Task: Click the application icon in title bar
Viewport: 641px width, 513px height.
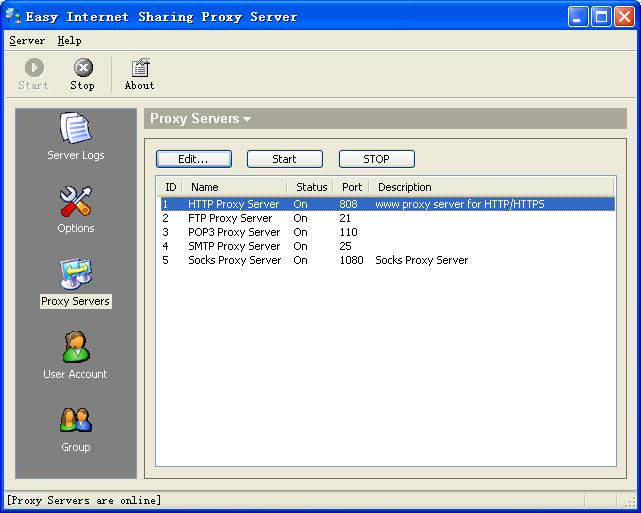Action: [x=13, y=16]
